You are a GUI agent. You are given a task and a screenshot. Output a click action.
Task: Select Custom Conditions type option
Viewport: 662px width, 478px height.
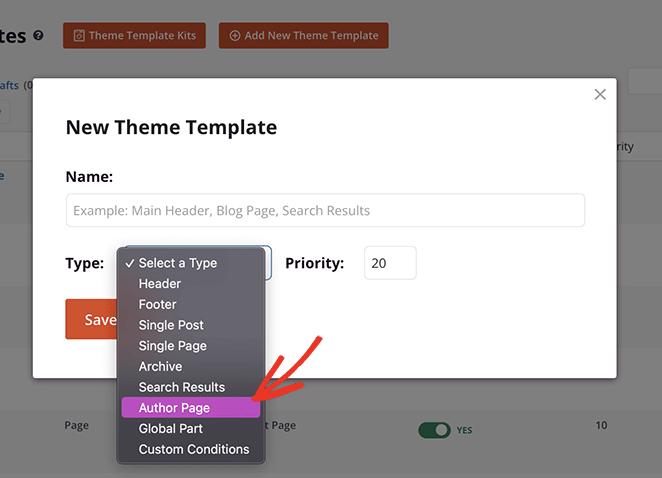point(191,449)
